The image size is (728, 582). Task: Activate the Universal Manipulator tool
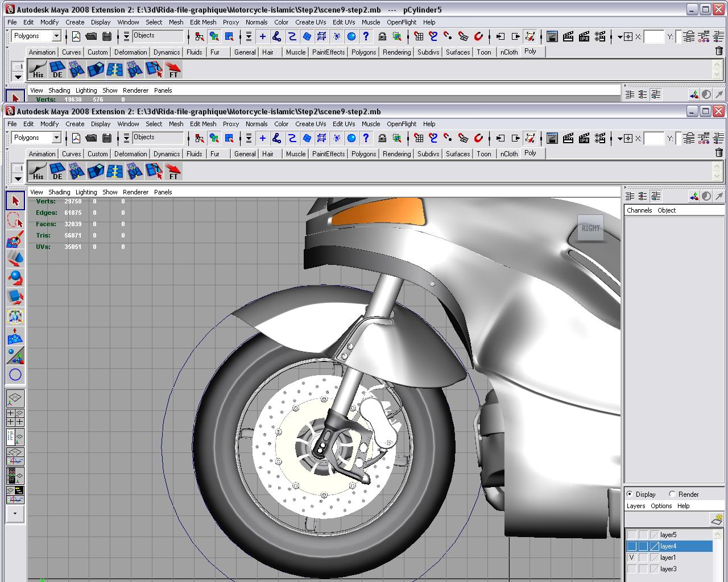click(15, 317)
